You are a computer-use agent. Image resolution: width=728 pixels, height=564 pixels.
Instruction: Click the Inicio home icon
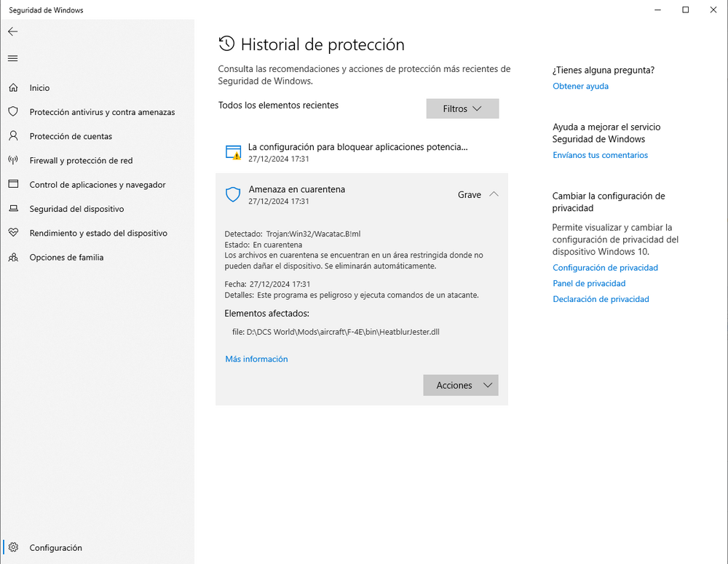pyautogui.click(x=13, y=87)
